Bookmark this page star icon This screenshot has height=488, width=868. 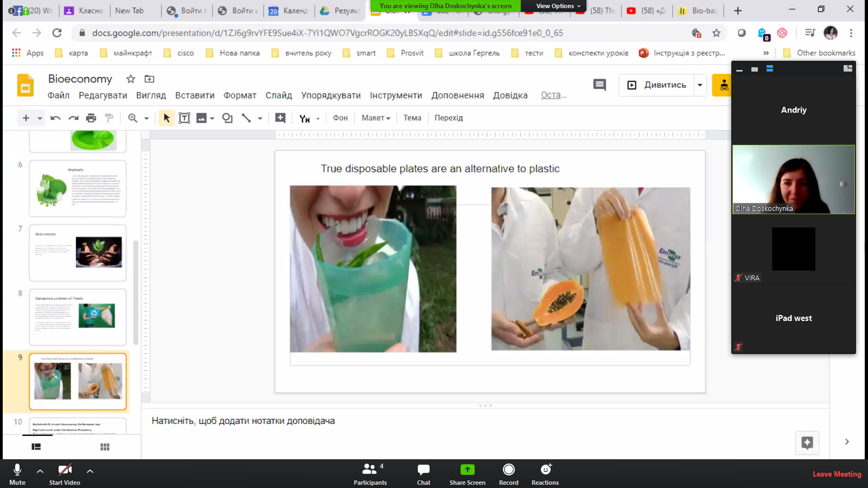tap(716, 33)
